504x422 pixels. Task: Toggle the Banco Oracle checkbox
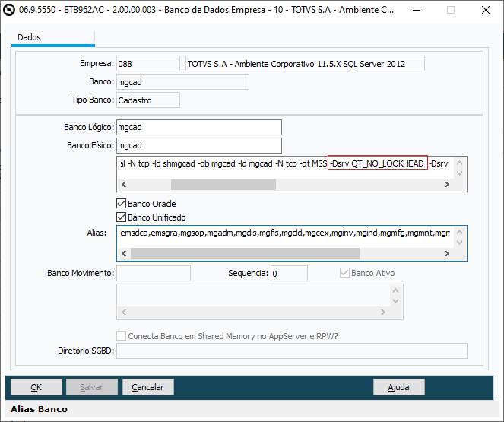click(121, 204)
